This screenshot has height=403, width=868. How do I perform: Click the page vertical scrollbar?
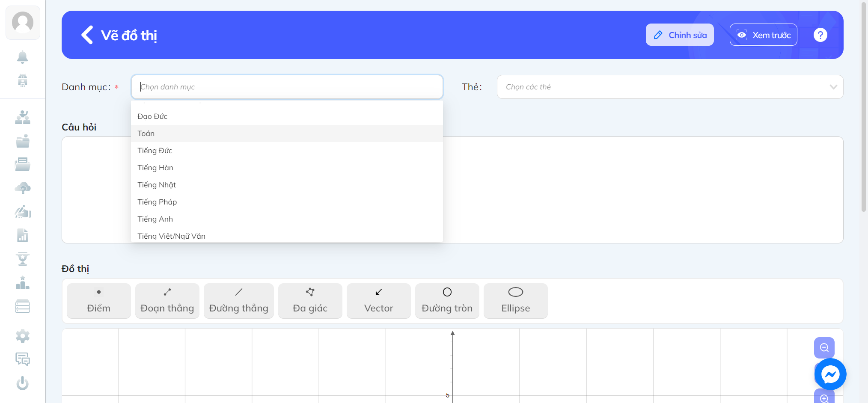coord(864,107)
